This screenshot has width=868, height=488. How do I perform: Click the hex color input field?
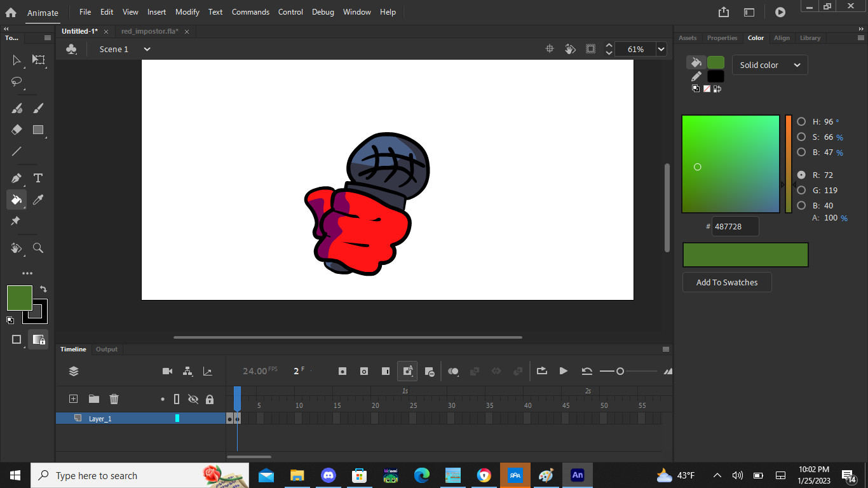735,226
